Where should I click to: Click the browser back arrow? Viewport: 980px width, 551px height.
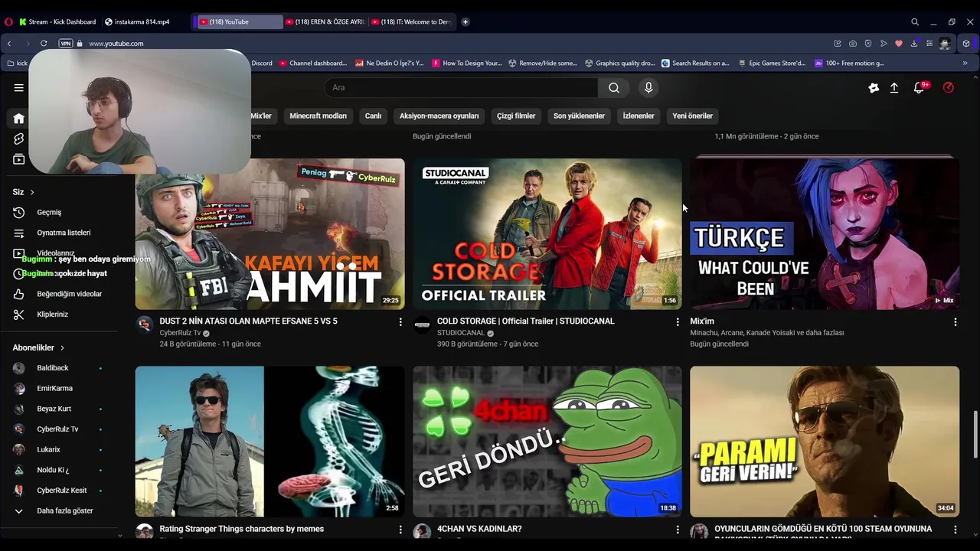click(9, 44)
